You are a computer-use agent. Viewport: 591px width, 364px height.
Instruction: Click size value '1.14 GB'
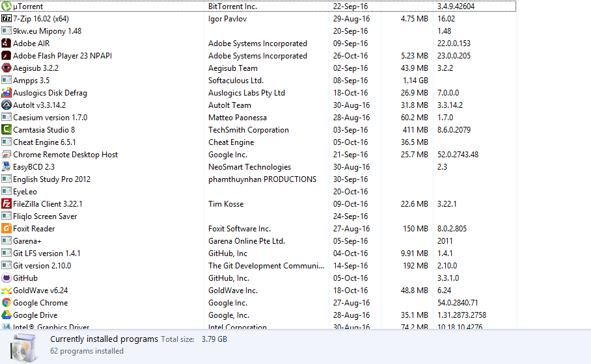pyautogui.click(x=415, y=81)
